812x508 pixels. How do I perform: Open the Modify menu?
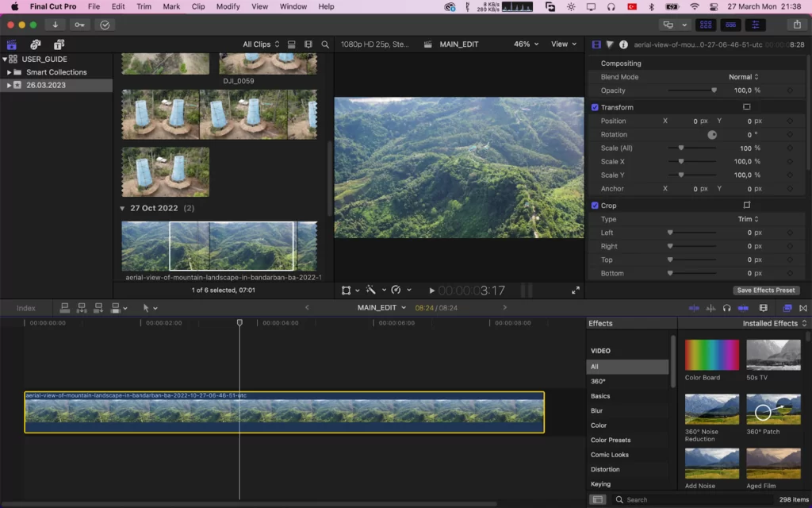click(228, 6)
